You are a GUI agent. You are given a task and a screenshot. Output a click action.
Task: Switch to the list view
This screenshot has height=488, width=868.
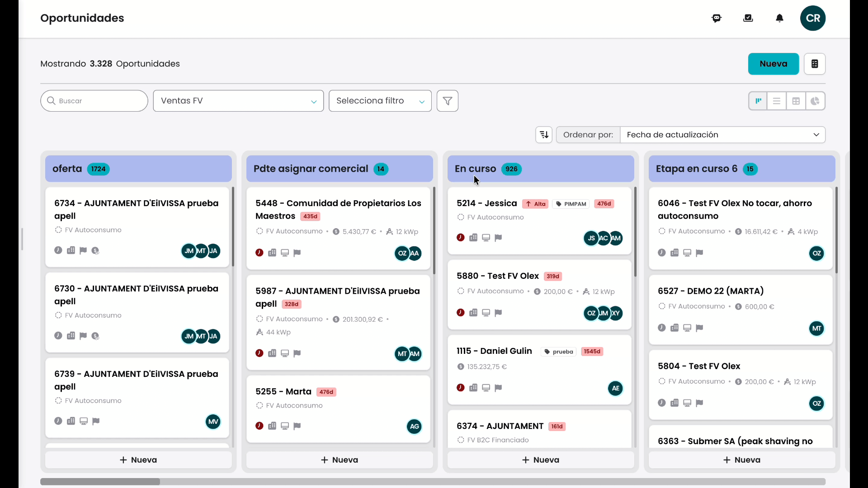click(777, 101)
